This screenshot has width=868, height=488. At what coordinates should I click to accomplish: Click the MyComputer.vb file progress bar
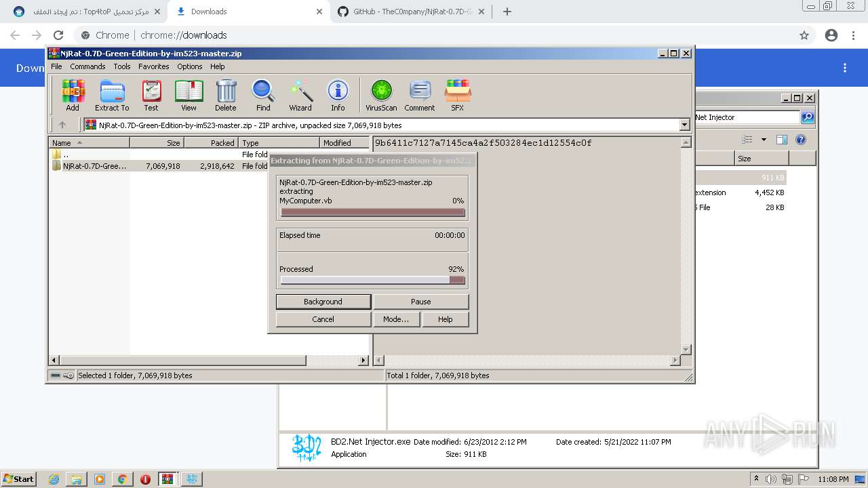[x=373, y=212]
